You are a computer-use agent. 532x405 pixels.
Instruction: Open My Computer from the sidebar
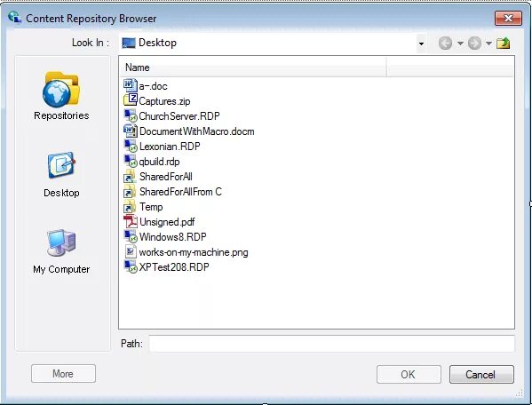pyautogui.click(x=61, y=251)
